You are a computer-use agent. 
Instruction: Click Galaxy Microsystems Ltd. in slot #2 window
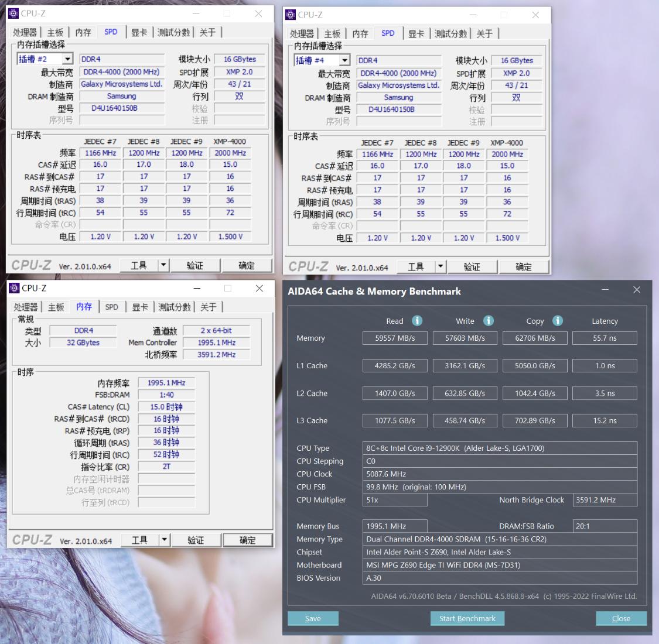pyautogui.click(x=121, y=84)
